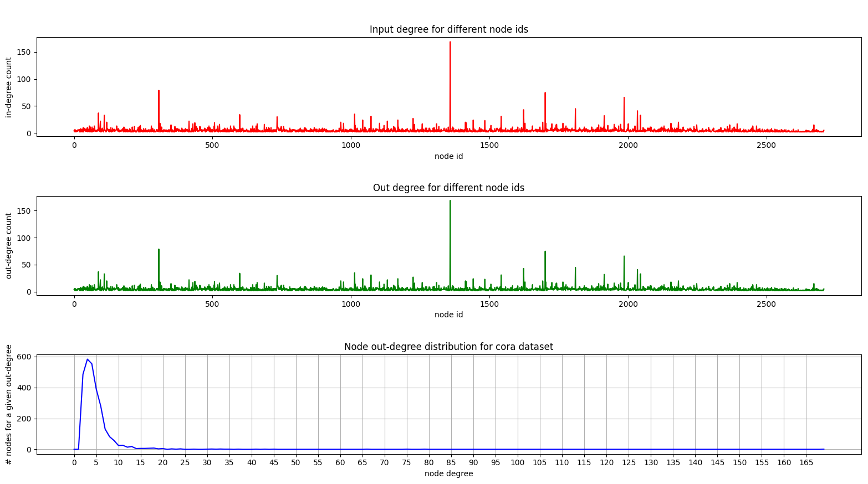
Task: Click the tallest green spike's peak in the out-degree plot
Action: (x=450, y=200)
